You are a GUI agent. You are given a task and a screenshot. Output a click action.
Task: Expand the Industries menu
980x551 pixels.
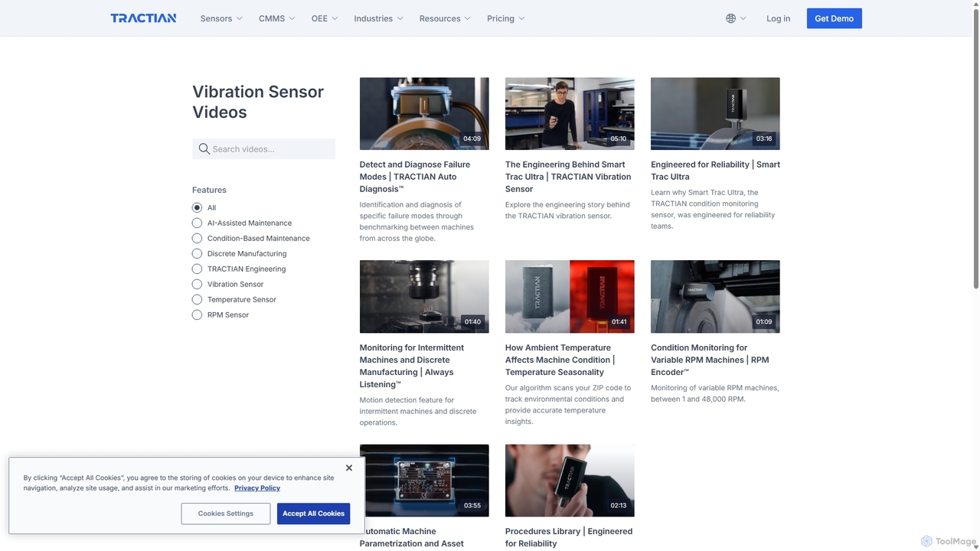(x=378, y=18)
